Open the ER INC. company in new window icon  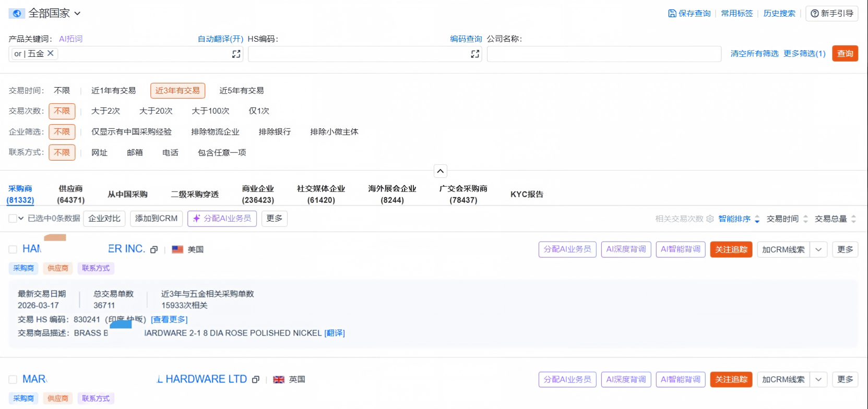click(x=154, y=250)
